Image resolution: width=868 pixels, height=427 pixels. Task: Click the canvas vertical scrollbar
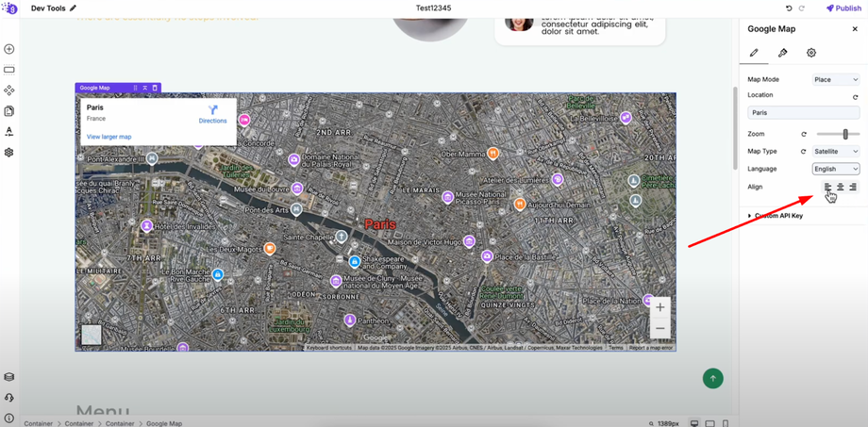(735, 128)
